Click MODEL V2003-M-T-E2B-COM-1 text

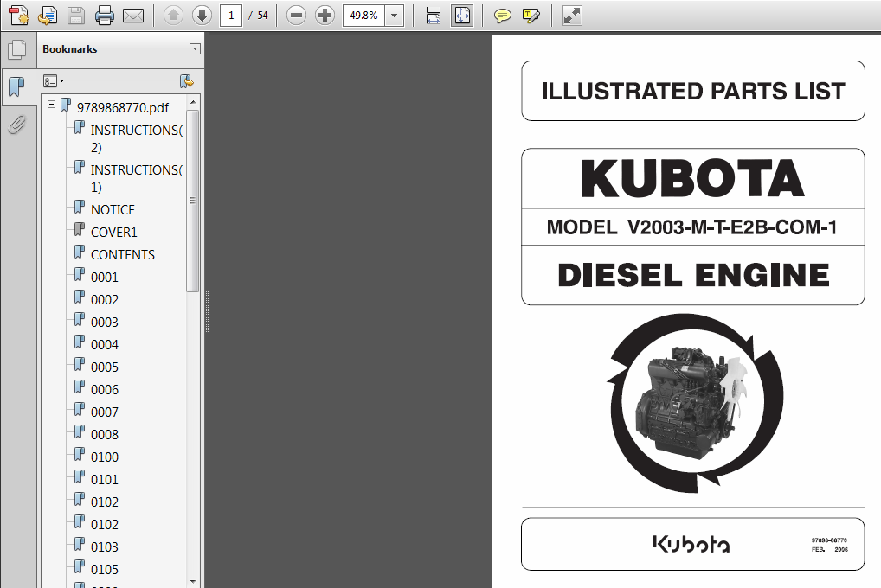(x=692, y=227)
